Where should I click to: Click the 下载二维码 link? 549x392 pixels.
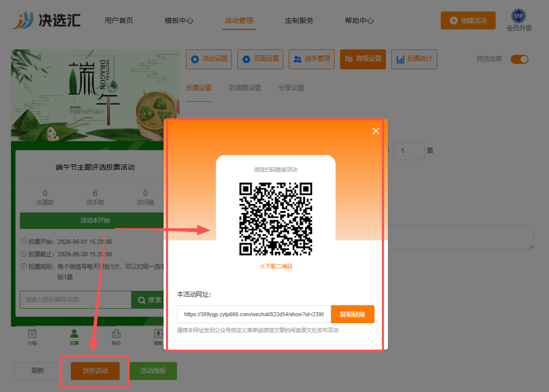(x=276, y=266)
